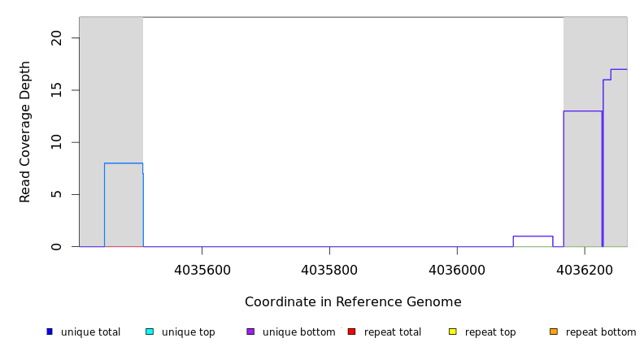The image size is (644, 351).
Task: Click the coverage step at depth 17
Action: point(619,69)
